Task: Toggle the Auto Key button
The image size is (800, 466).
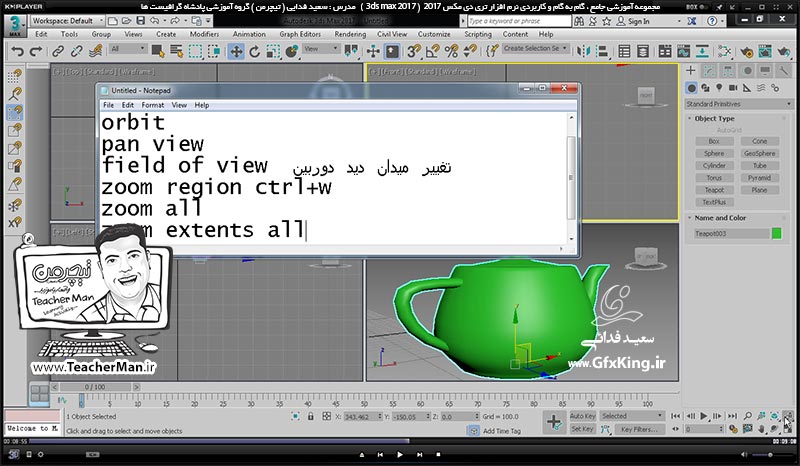Action: point(583,416)
